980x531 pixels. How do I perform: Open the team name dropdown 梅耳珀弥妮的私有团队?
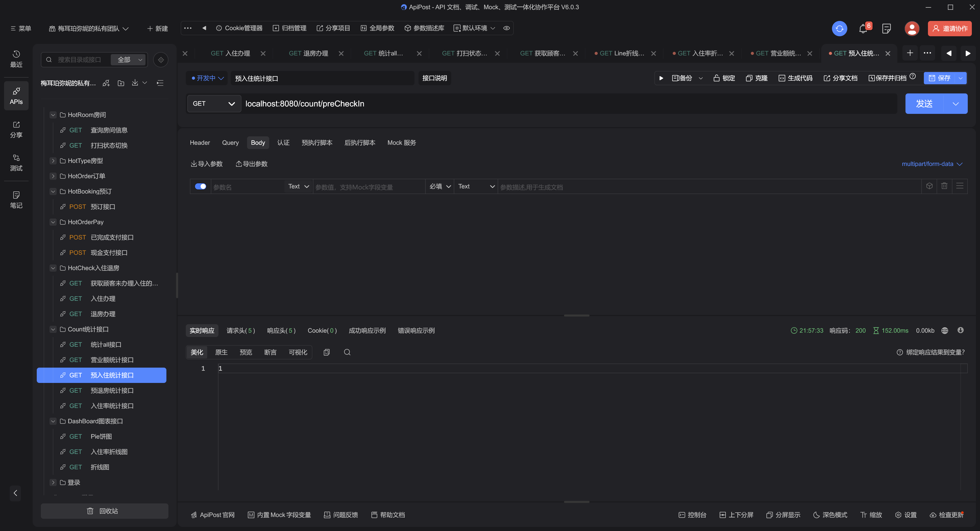tap(89, 29)
